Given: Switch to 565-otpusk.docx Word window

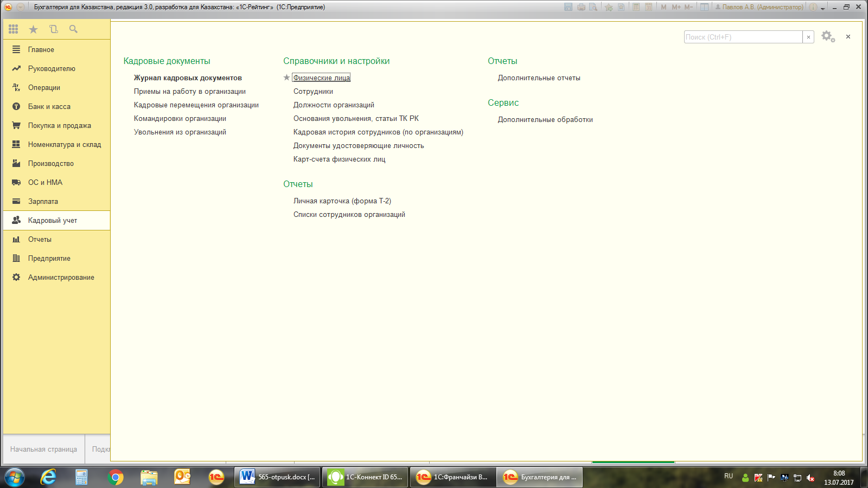Looking at the screenshot, I should coord(277,477).
